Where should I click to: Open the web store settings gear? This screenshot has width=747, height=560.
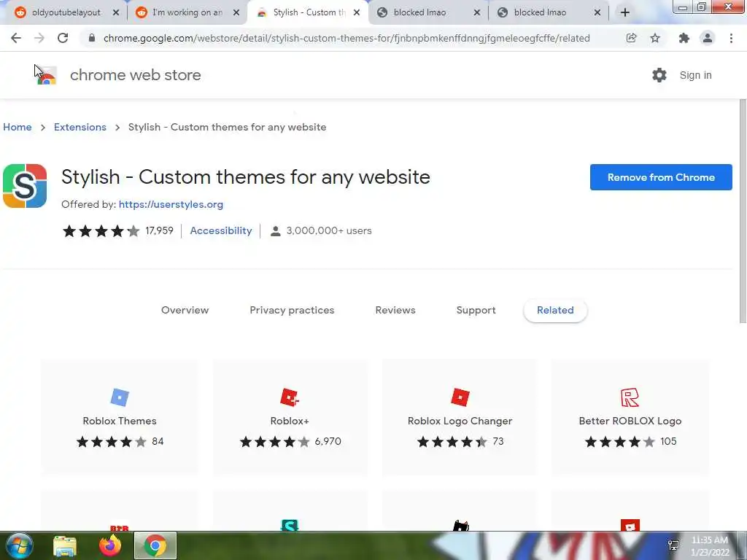coord(659,75)
